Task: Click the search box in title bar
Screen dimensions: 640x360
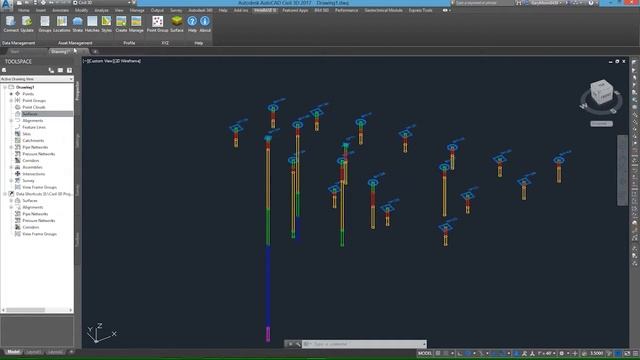Action: click(484, 3)
